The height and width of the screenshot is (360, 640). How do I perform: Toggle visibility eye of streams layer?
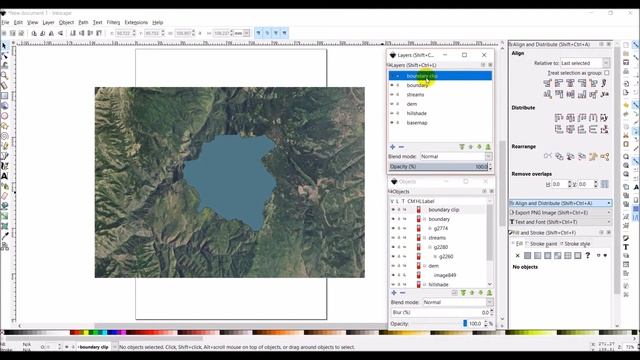point(392,95)
